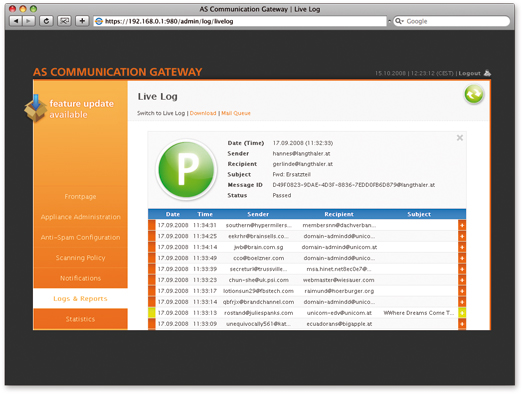Click the feature update box icon
The width and height of the screenshot is (522, 394).
[35, 108]
